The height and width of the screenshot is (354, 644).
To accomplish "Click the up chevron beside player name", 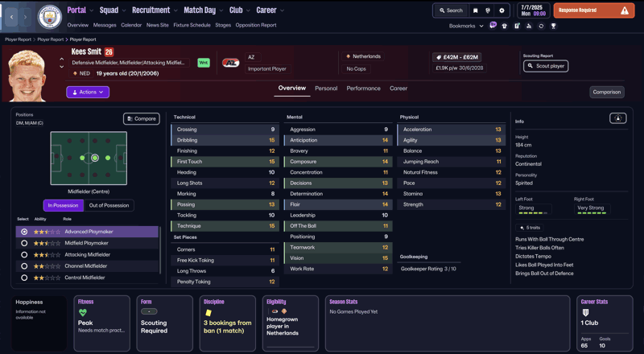I will 62,60.
